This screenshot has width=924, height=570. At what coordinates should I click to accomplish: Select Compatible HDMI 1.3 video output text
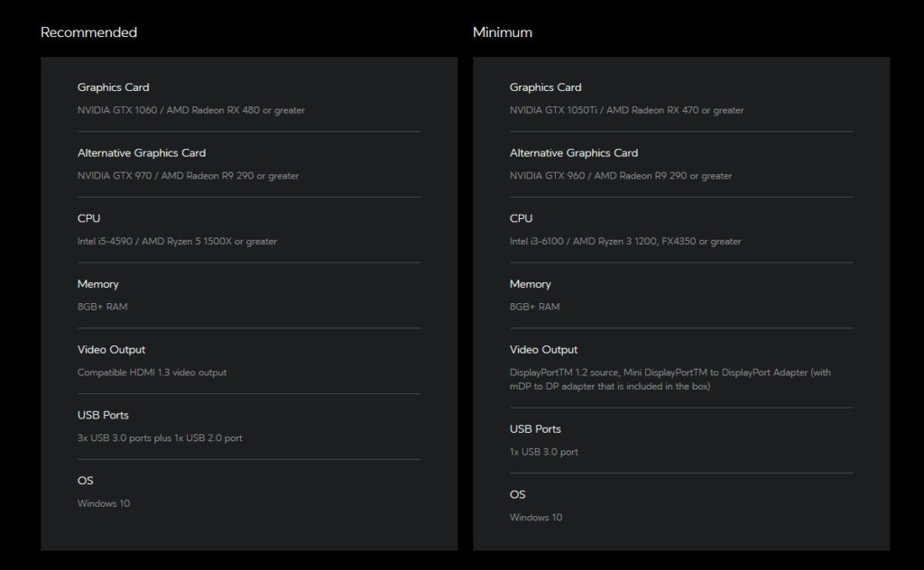click(152, 372)
